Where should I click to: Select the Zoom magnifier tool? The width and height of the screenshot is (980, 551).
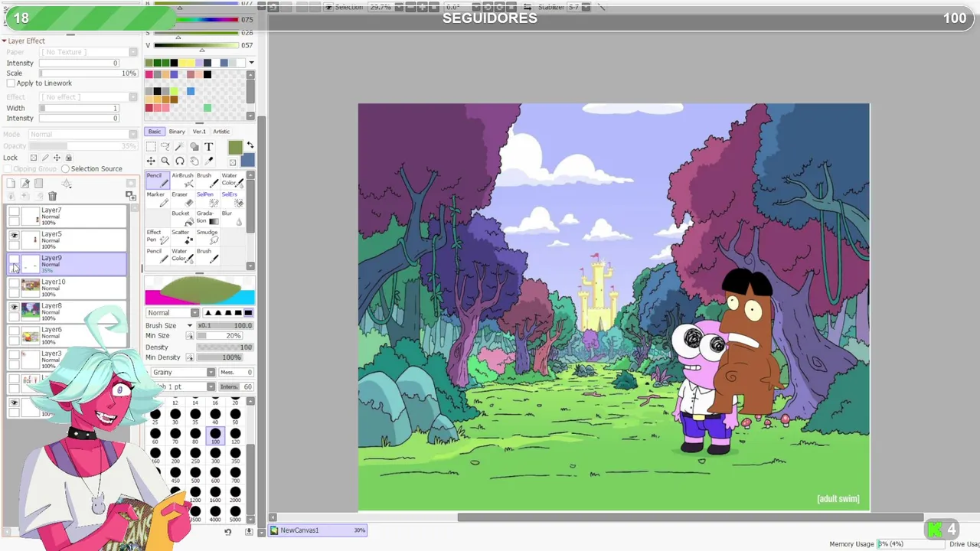[x=165, y=161]
